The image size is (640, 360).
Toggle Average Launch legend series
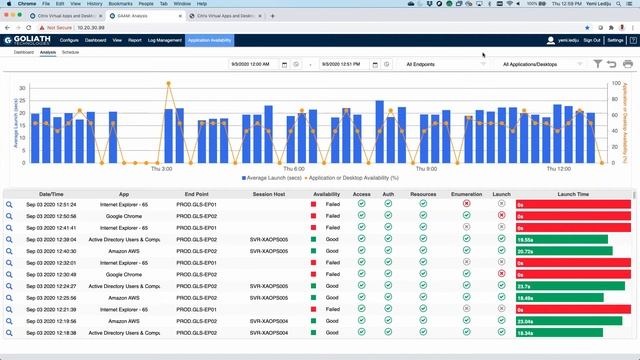[272, 178]
